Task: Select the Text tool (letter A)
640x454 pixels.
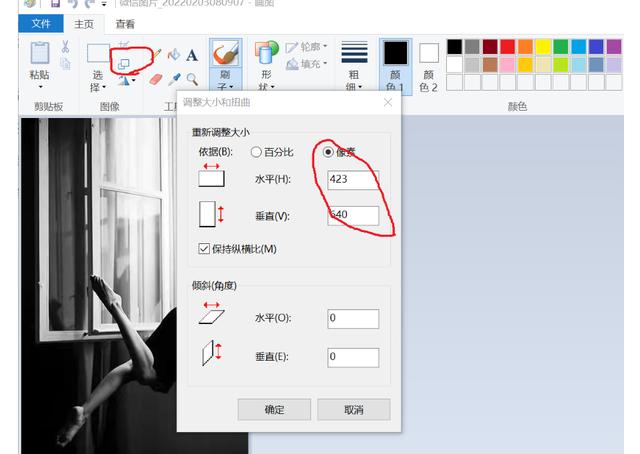Action: tap(191, 55)
